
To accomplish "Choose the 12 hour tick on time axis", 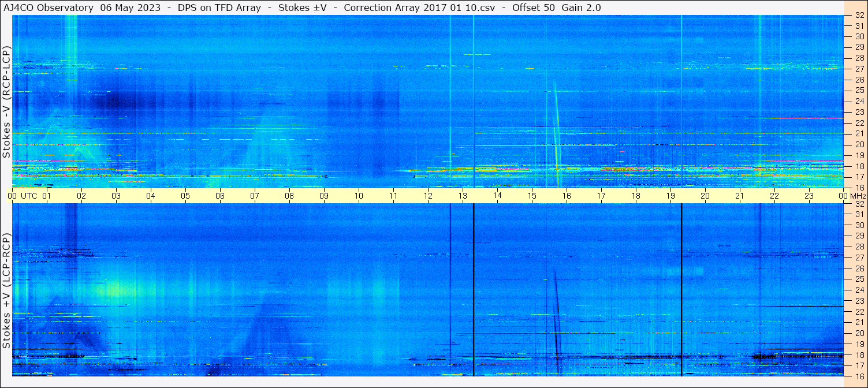I will 428,196.
